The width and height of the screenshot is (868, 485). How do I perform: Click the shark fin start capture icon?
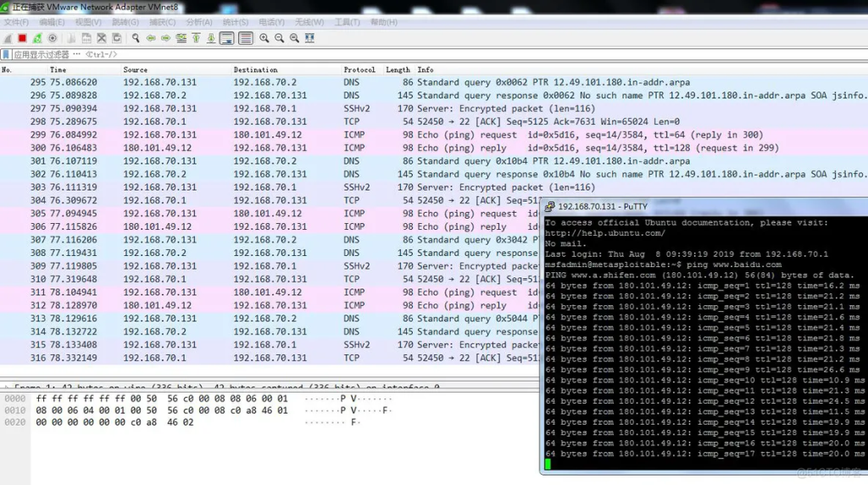point(8,38)
